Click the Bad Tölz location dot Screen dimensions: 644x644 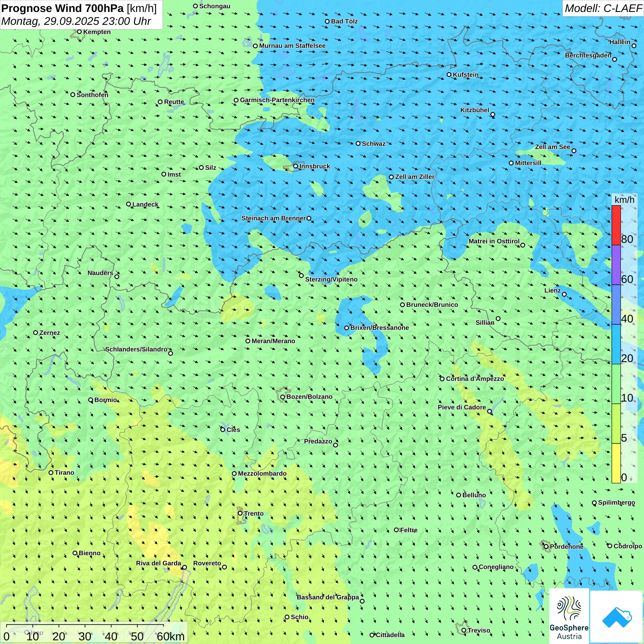point(328,21)
